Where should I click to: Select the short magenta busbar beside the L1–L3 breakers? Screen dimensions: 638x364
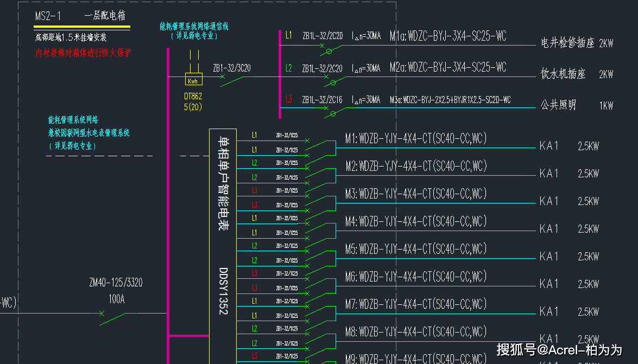coord(280,73)
